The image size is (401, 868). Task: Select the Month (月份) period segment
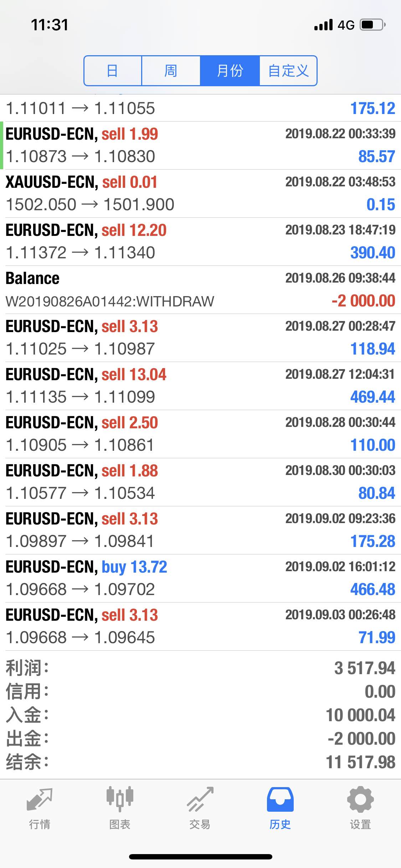pos(230,71)
